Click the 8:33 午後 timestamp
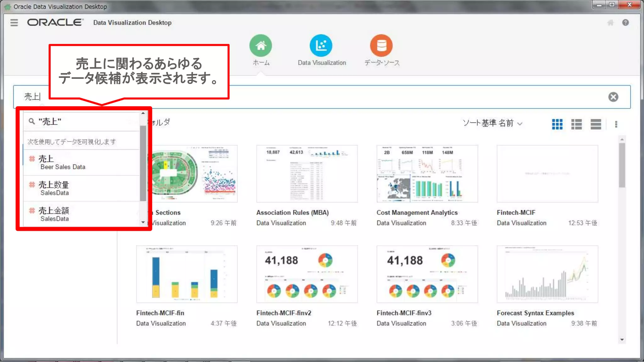644x362 pixels. tap(464, 223)
